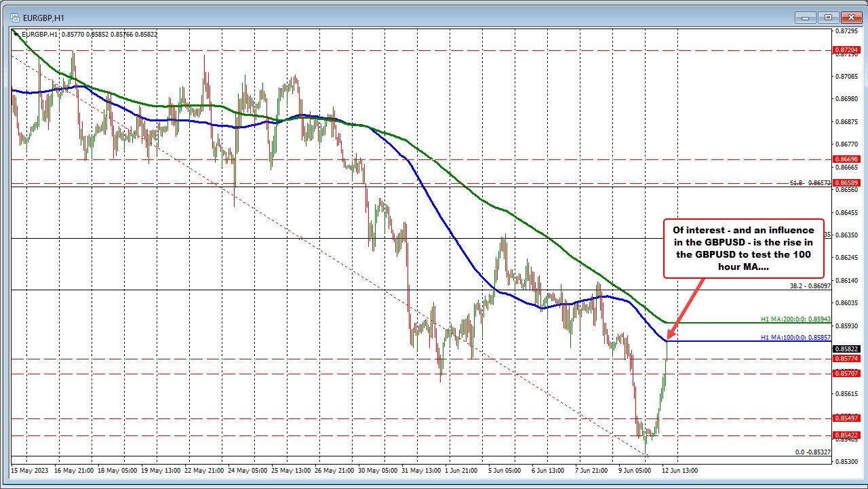Select the red arrow pointing at the 100 hour MA
Image resolution: width=868 pixels, height=489 pixels.
[686, 310]
